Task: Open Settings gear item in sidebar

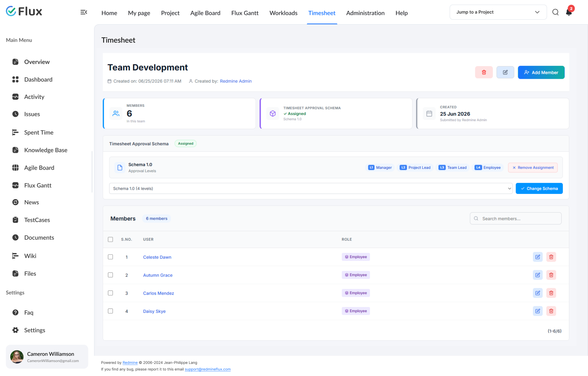Action: coord(29,330)
